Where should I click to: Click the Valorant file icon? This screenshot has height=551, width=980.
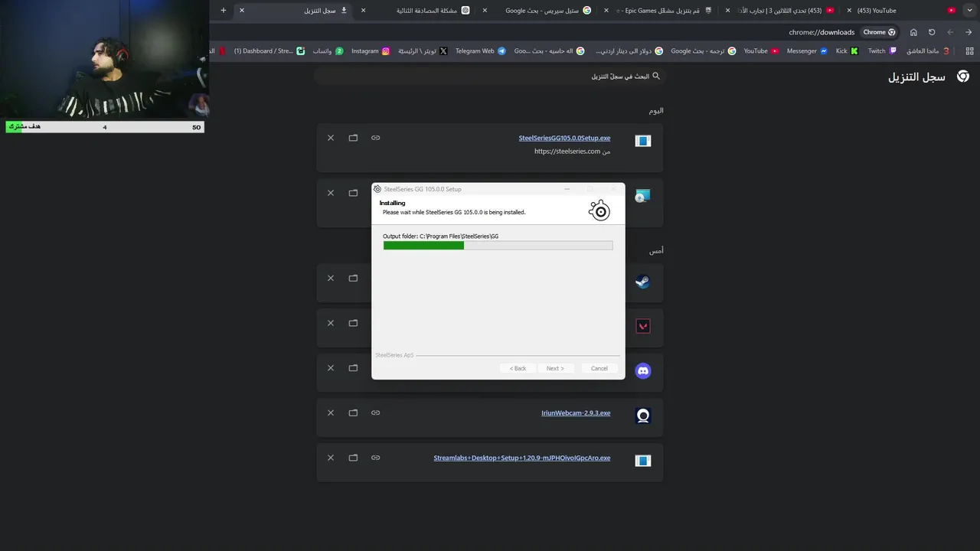point(643,326)
